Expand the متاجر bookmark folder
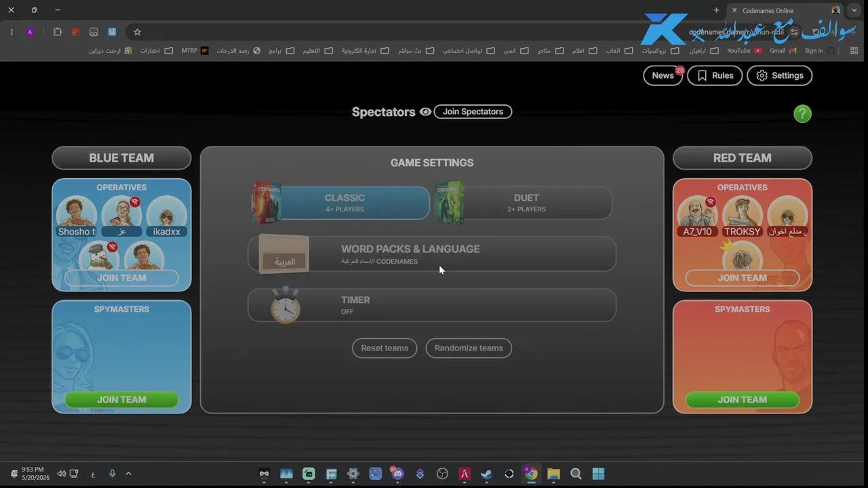Viewport: 868px width, 488px height. click(550, 51)
